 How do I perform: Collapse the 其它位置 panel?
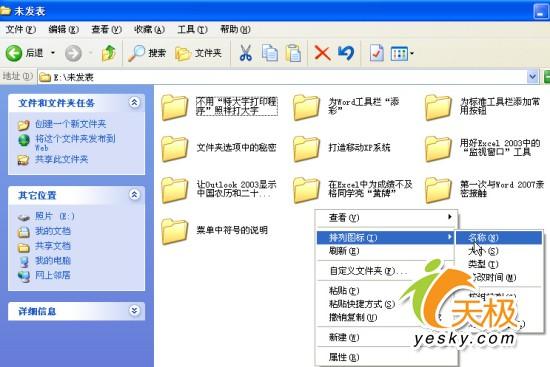134,195
